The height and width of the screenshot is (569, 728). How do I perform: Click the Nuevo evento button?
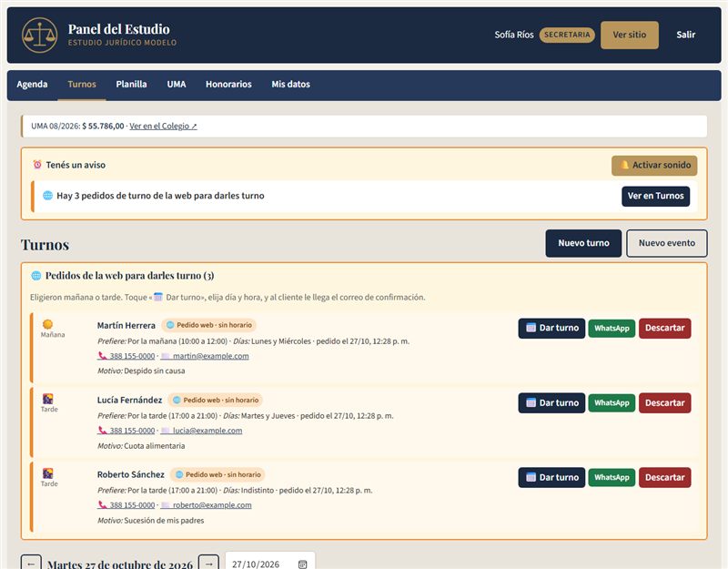pyautogui.click(x=667, y=243)
